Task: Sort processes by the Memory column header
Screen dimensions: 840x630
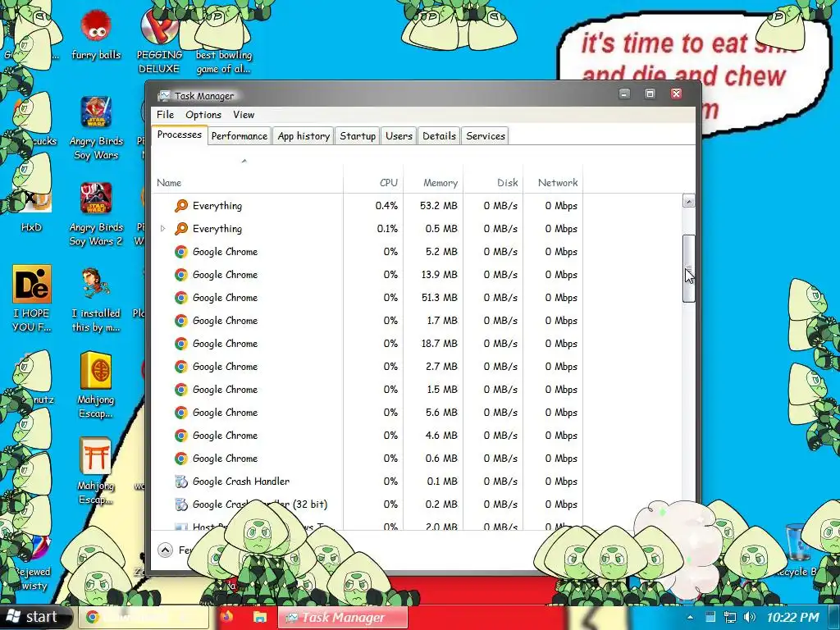Action: 433,183
